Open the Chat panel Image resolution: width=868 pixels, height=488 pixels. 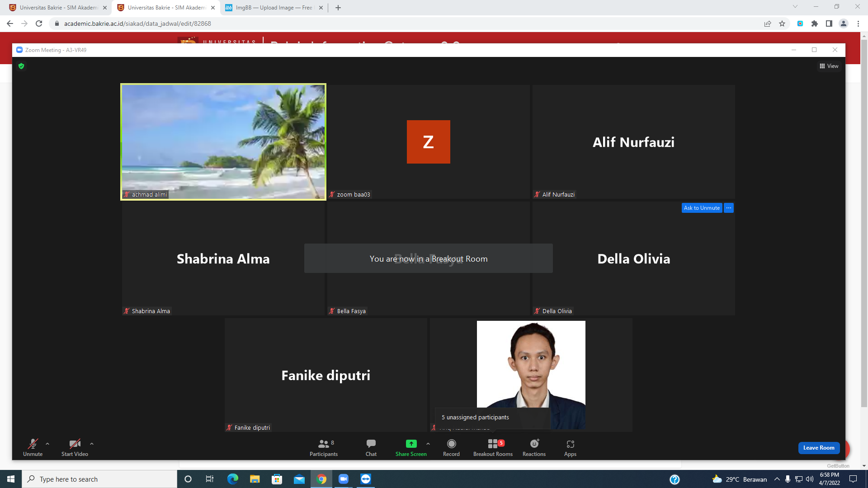371,447
